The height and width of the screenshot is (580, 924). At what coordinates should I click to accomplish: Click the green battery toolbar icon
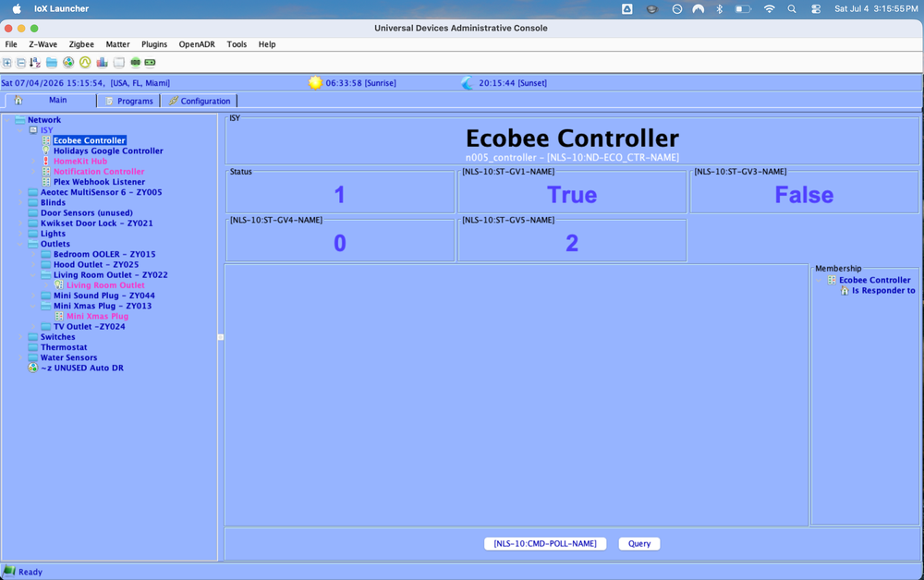(151, 63)
